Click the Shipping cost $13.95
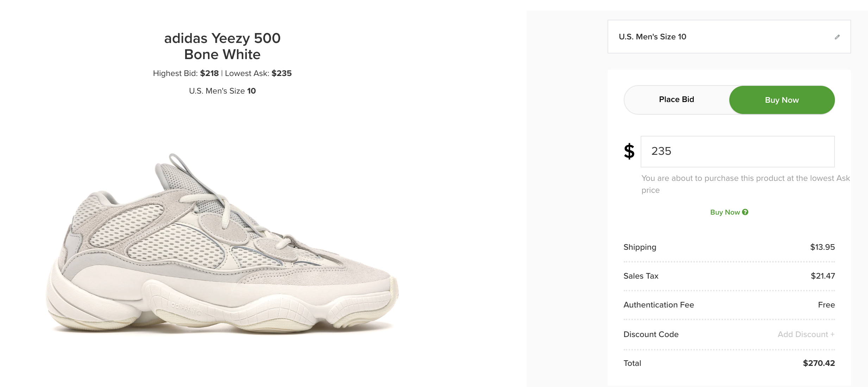Screen dimensions: 868x387 point(822,247)
